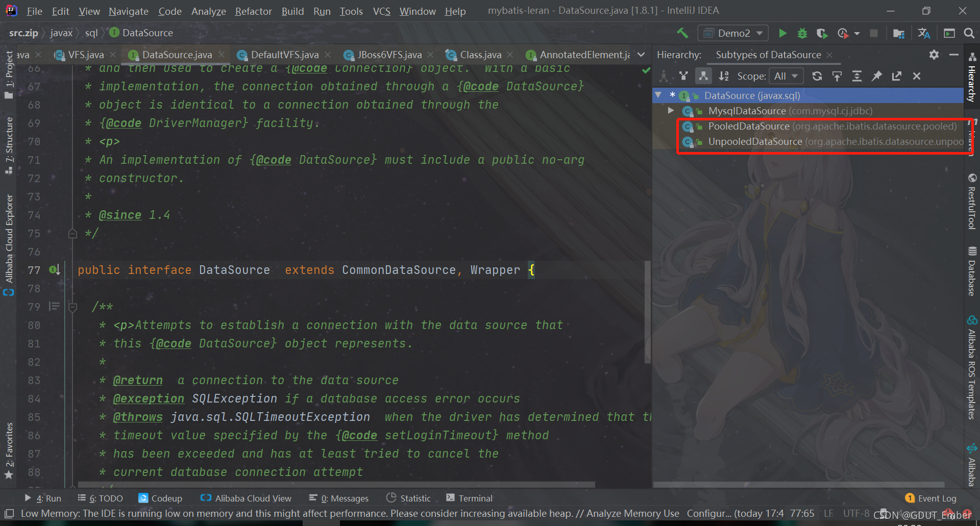Open the Demo2 run configuration dropdown

732,33
